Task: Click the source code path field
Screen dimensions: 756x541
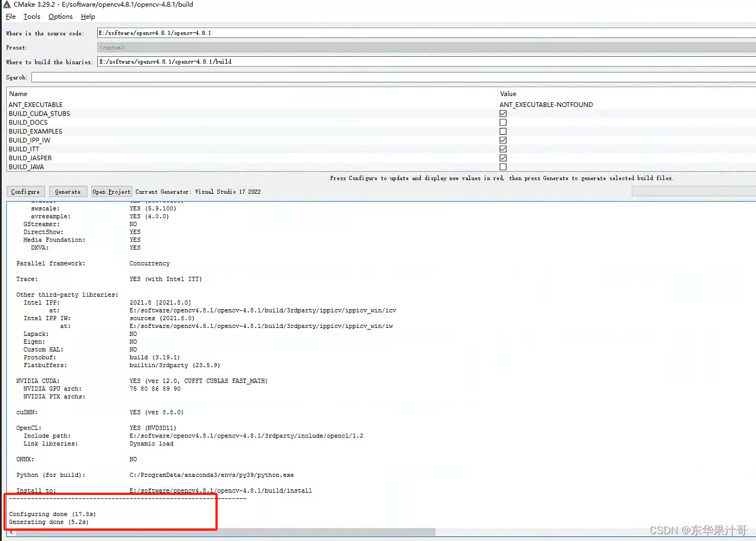Action: tap(426, 33)
